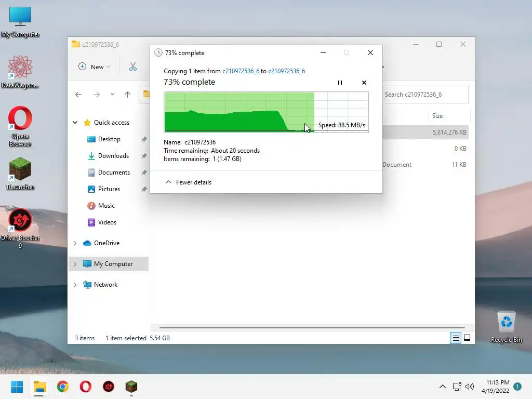Open the Windows Start menu
Screen dimensions: 532x399
click(17, 387)
